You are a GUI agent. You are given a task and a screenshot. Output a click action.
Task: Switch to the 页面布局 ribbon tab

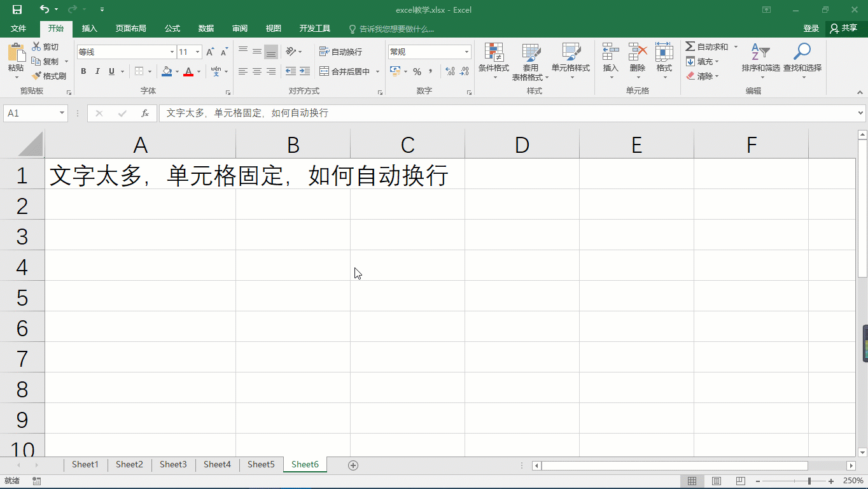[132, 29]
